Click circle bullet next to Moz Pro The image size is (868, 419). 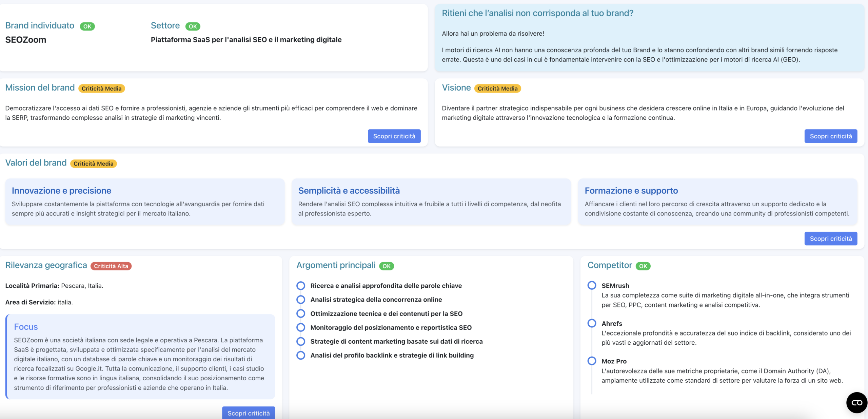[592, 361]
